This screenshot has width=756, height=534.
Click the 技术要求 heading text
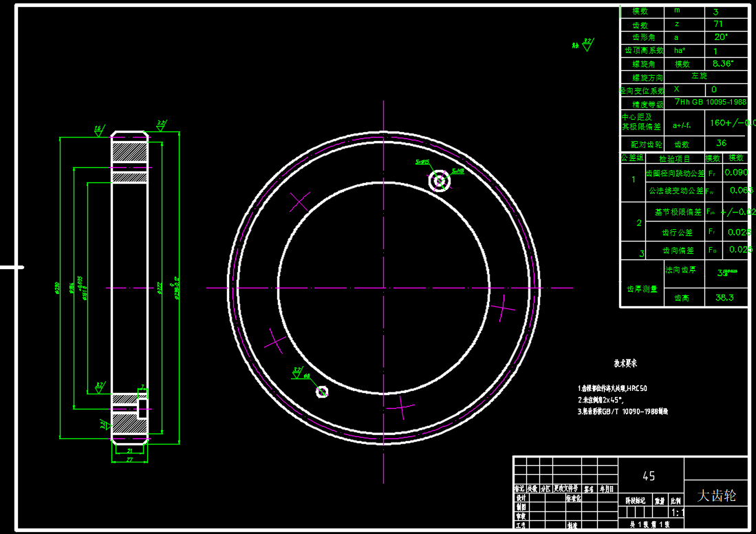(x=625, y=363)
